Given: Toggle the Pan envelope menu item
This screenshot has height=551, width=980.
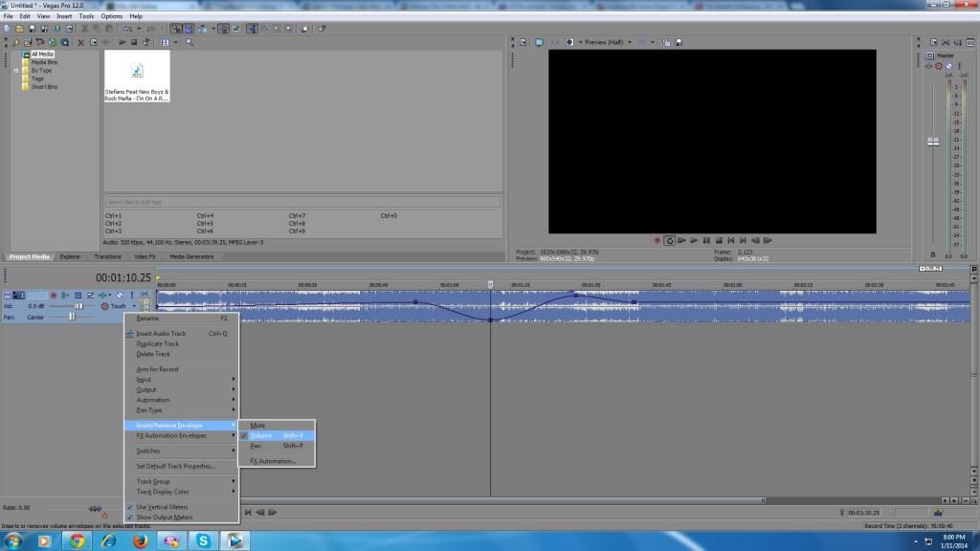Looking at the screenshot, I should [x=277, y=446].
